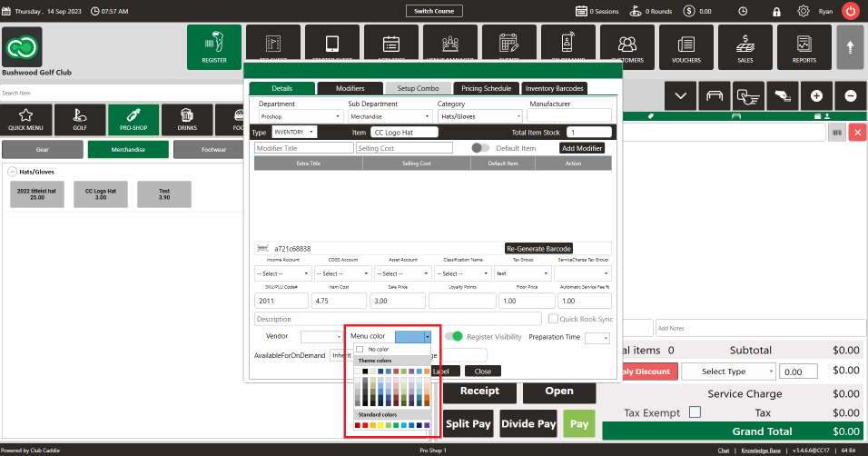Check the Quick Book Sync checkbox

tap(553, 319)
